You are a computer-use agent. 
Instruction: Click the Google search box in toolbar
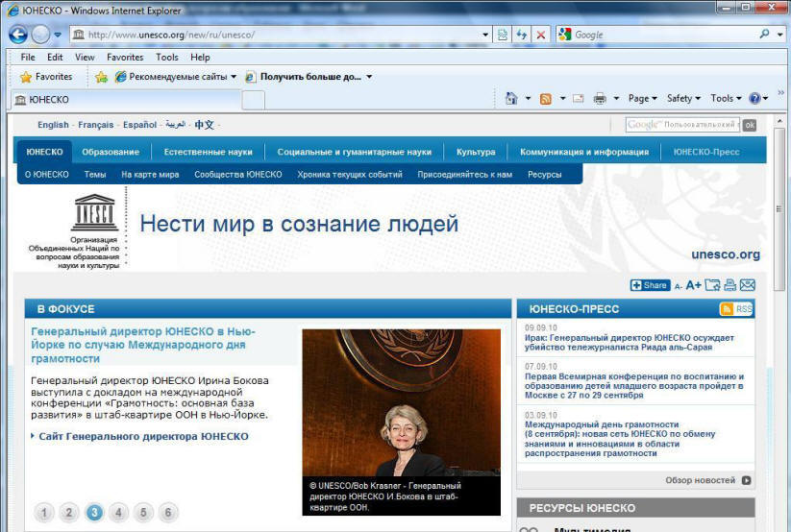coord(663,35)
